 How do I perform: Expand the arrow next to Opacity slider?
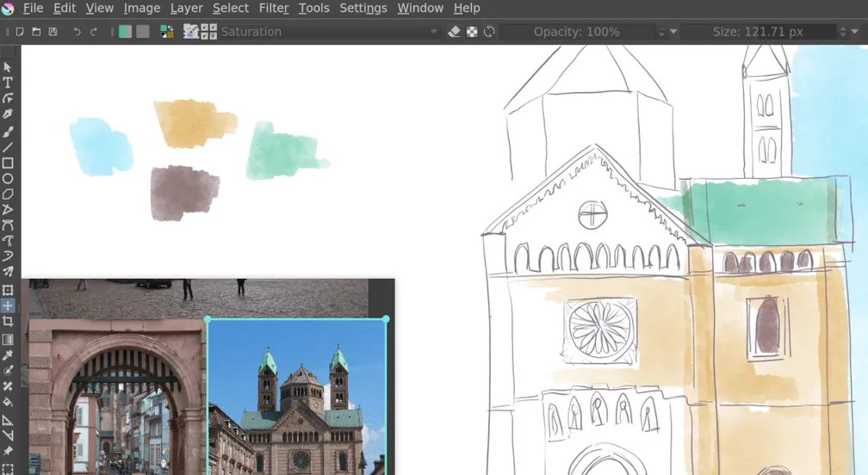[x=673, y=32]
